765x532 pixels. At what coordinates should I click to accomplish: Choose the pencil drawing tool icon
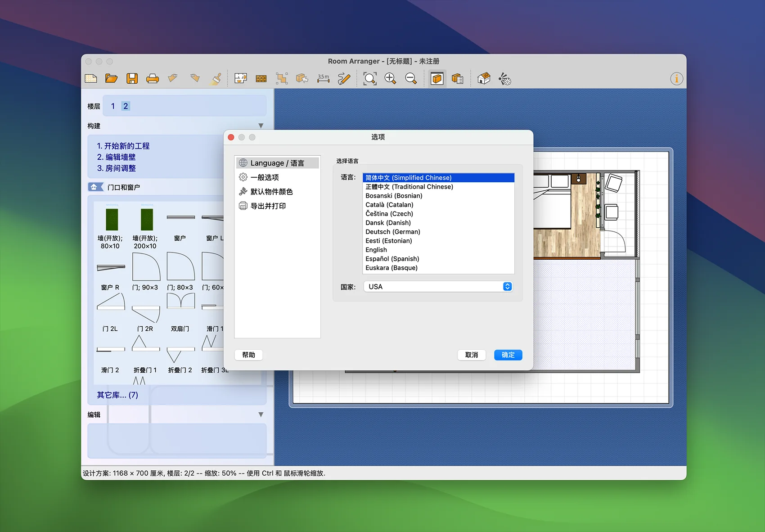(344, 79)
